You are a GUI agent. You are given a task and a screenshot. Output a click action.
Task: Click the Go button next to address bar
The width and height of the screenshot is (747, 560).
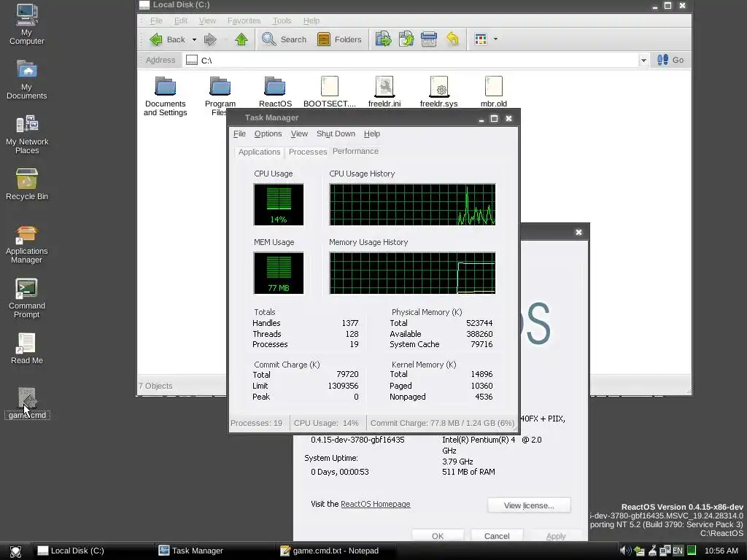click(670, 60)
